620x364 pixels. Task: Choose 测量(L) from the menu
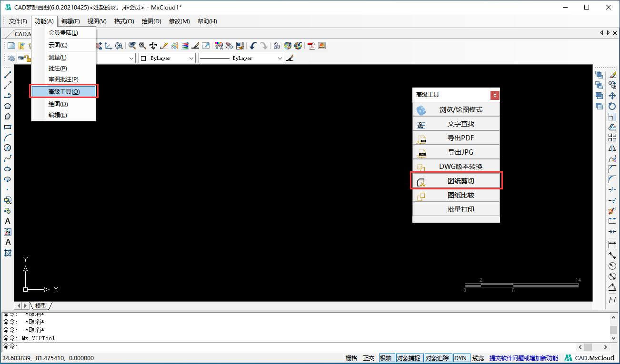(64, 58)
